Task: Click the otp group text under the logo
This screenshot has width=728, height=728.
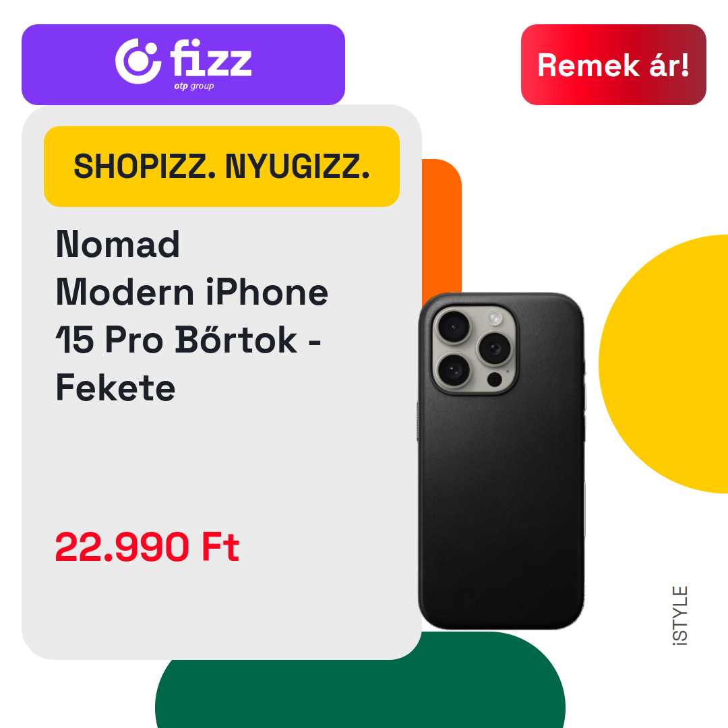Action: (x=194, y=86)
